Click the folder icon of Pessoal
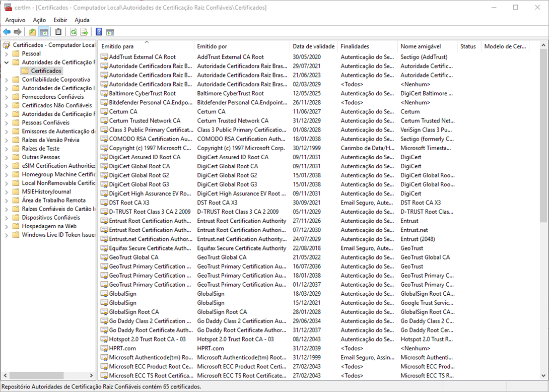Image resolution: width=549 pixels, height=392 pixels. (x=16, y=53)
